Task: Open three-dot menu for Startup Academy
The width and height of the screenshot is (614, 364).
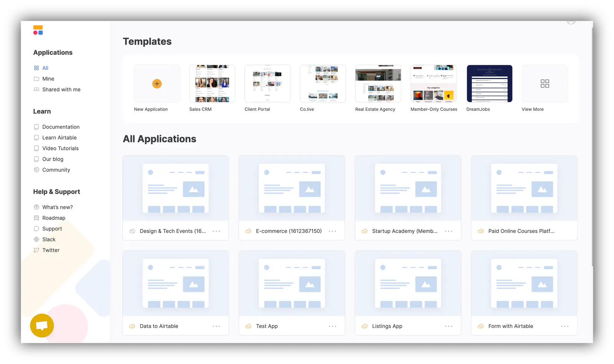Action: pos(449,231)
